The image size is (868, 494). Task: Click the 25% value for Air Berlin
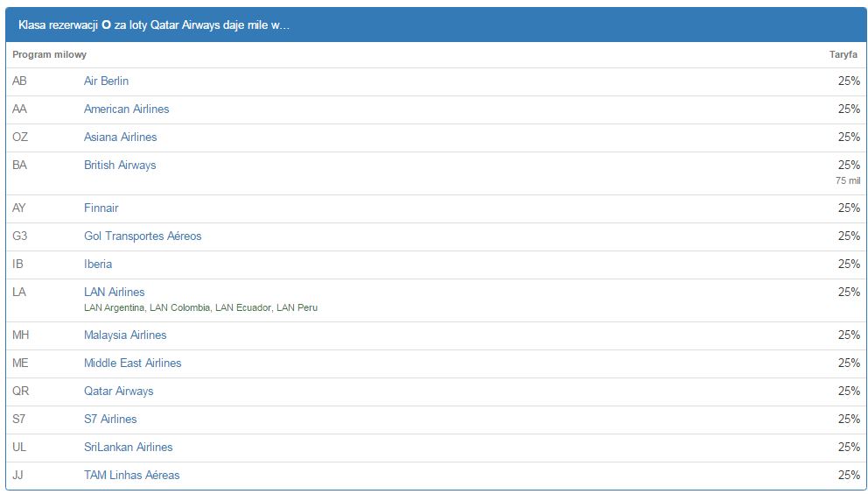pos(849,81)
